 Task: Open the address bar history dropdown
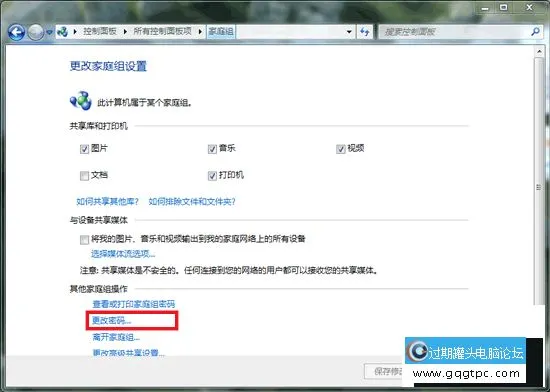click(349, 32)
